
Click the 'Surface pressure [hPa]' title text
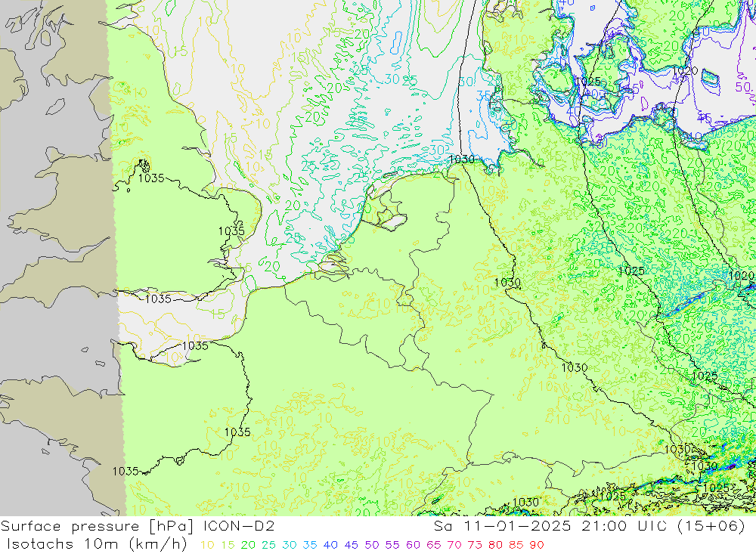pyautogui.click(x=98, y=526)
